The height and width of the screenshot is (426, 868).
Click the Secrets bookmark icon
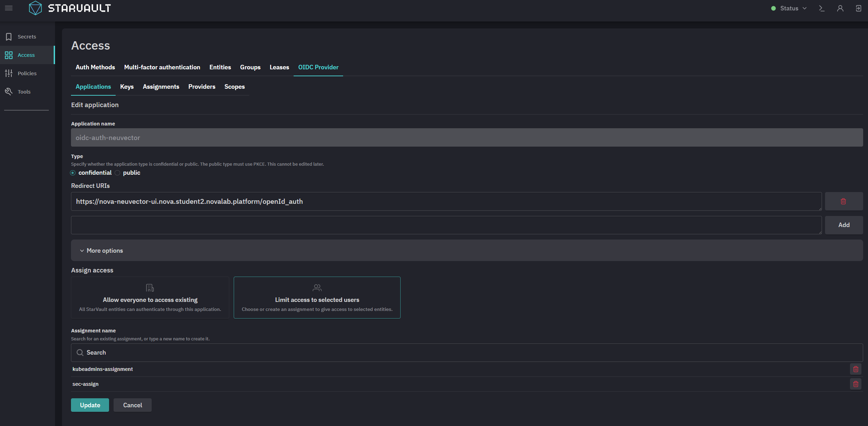(9, 37)
